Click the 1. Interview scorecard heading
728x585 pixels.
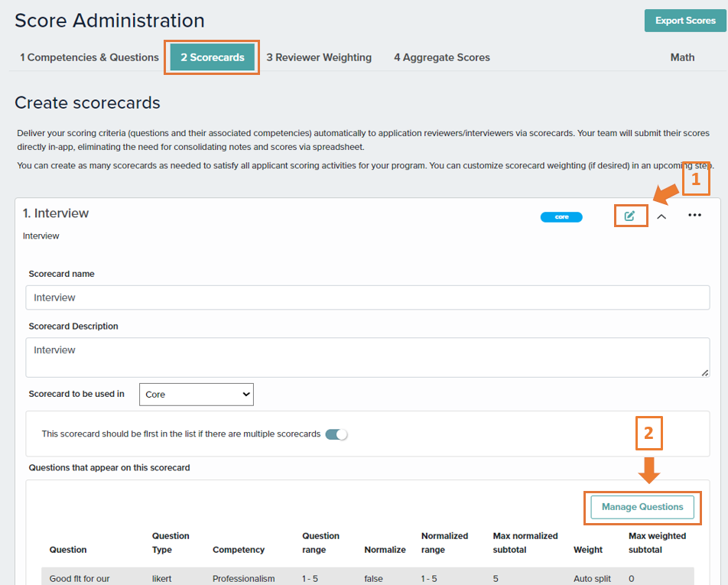click(56, 213)
